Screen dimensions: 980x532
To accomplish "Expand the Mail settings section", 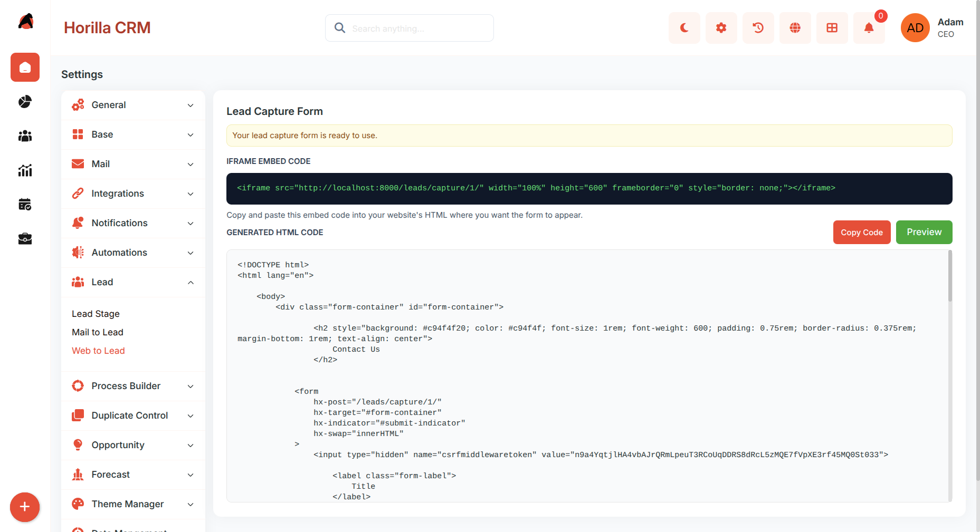I will 133,164.
